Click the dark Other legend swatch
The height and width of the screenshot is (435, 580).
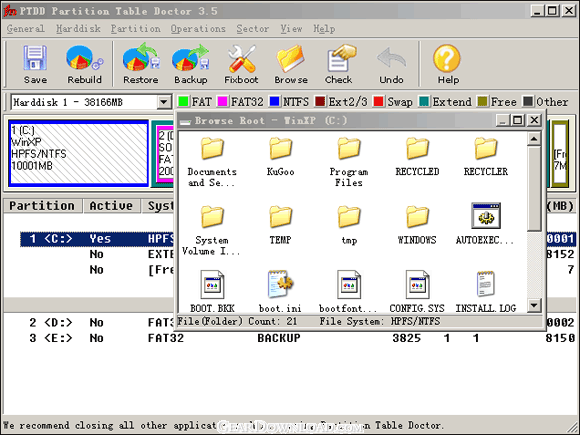coord(528,101)
